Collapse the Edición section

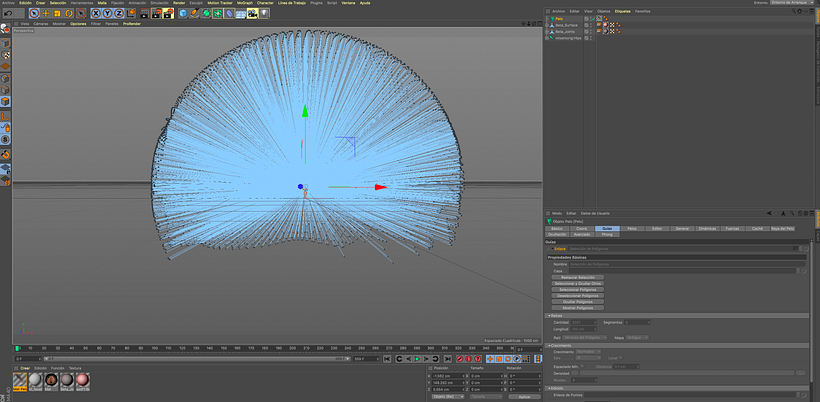point(548,388)
